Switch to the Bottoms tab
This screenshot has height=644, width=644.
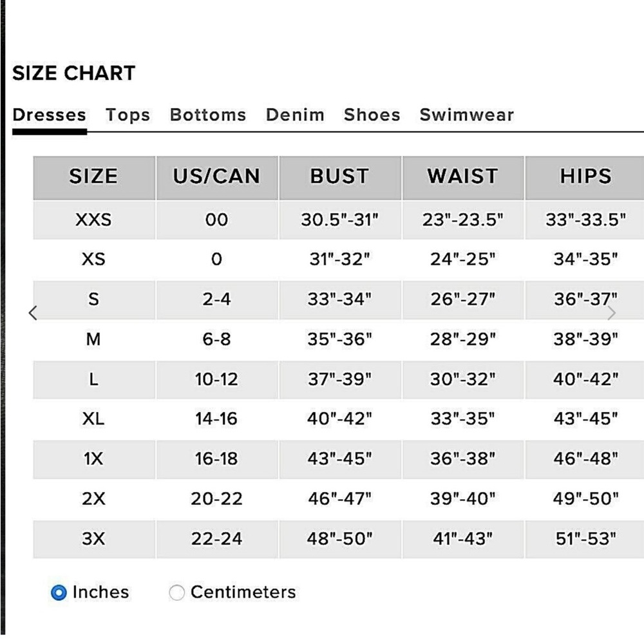pyautogui.click(x=208, y=115)
